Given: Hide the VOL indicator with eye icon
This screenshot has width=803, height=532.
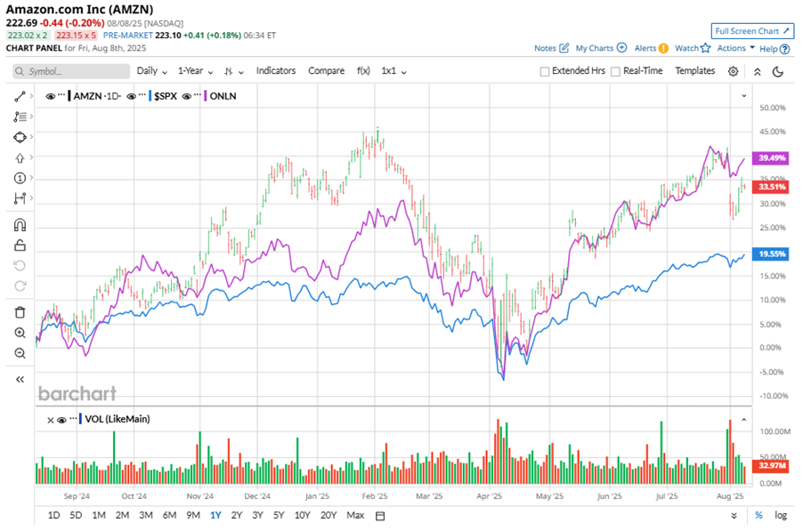Looking at the screenshot, I should pos(61,420).
